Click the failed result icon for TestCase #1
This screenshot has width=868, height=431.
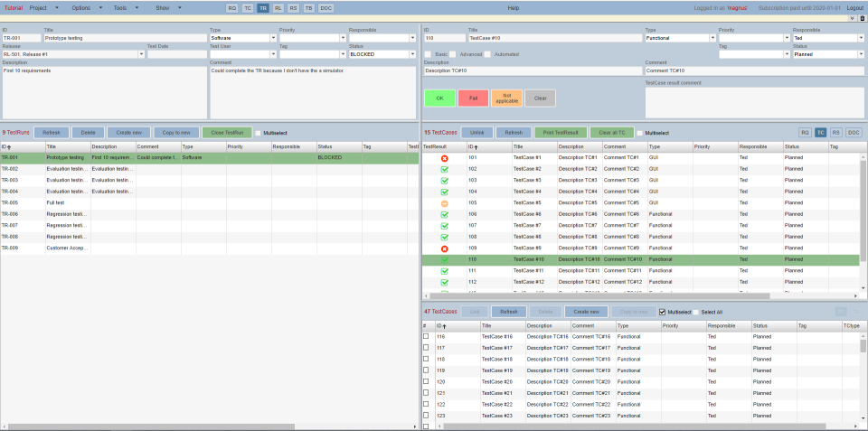(x=444, y=158)
